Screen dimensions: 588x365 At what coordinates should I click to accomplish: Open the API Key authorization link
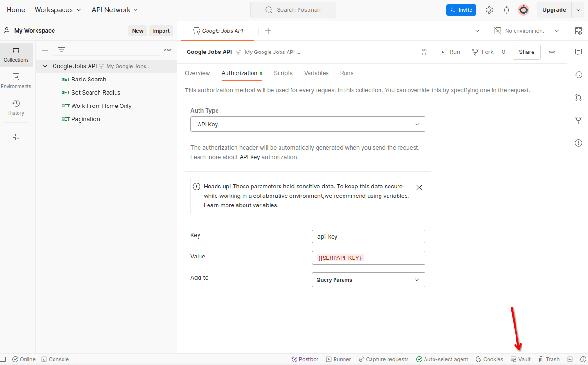(250, 157)
